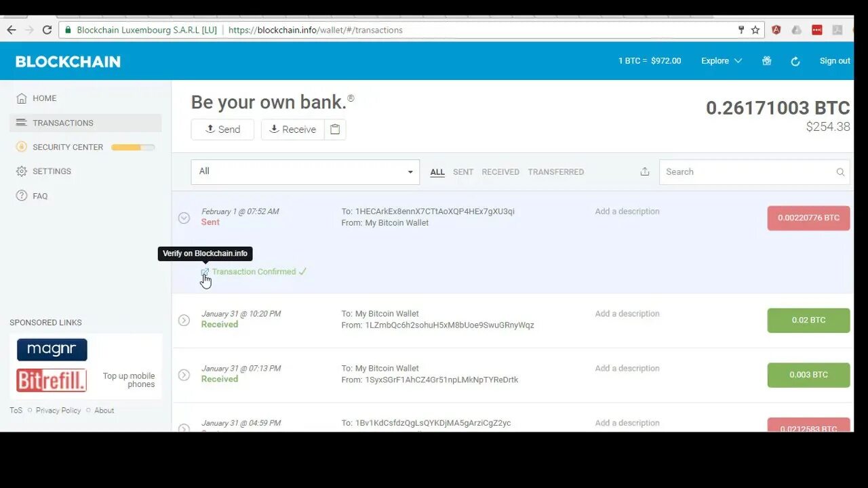
Task: Click the refresh icon in Blockchain header
Action: coord(795,61)
